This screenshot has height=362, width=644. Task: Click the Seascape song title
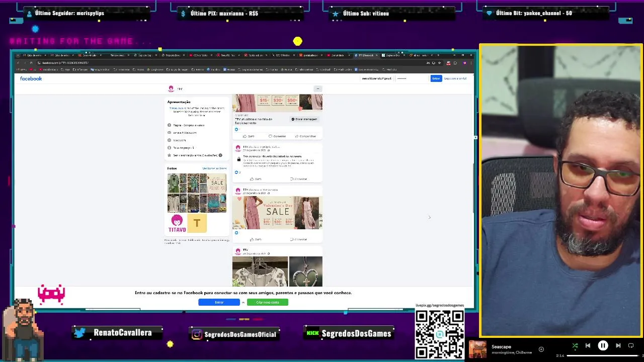pos(501,346)
